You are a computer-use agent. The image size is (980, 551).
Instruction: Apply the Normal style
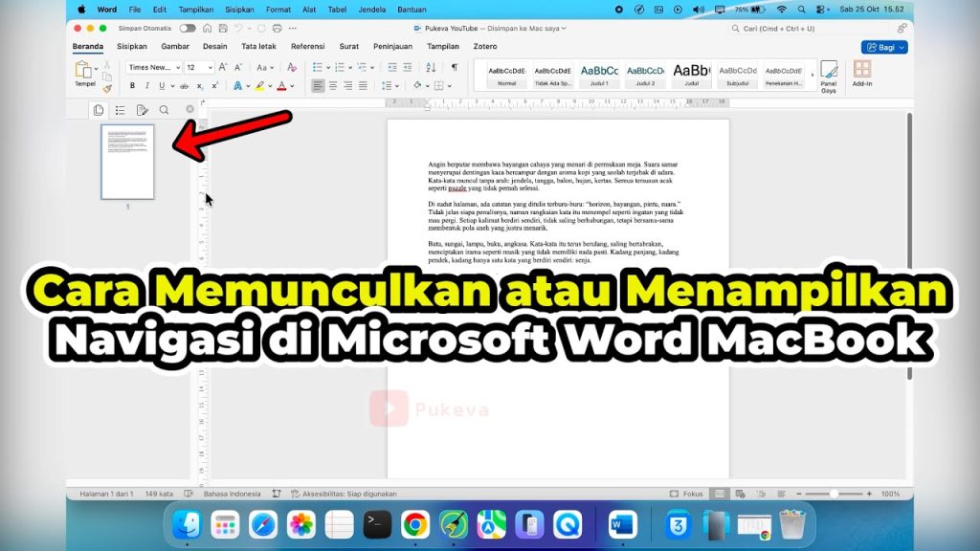(507, 75)
